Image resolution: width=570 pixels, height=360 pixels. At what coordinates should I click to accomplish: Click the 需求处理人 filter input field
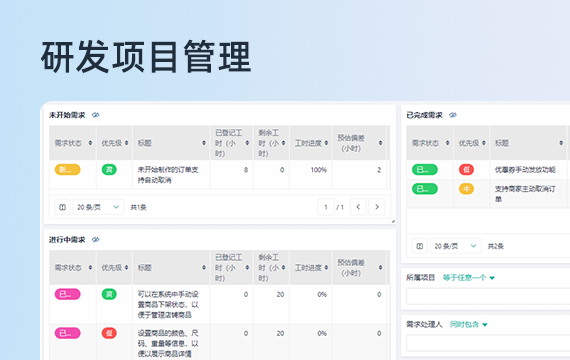(488, 343)
